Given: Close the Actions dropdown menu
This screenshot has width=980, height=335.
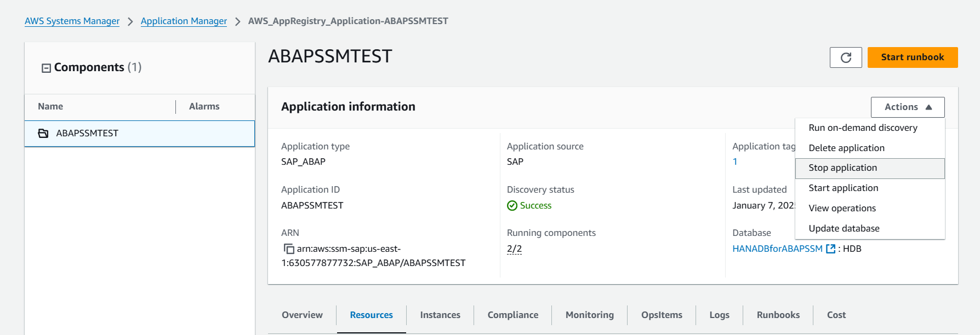Looking at the screenshot, I should pos(907,107).
